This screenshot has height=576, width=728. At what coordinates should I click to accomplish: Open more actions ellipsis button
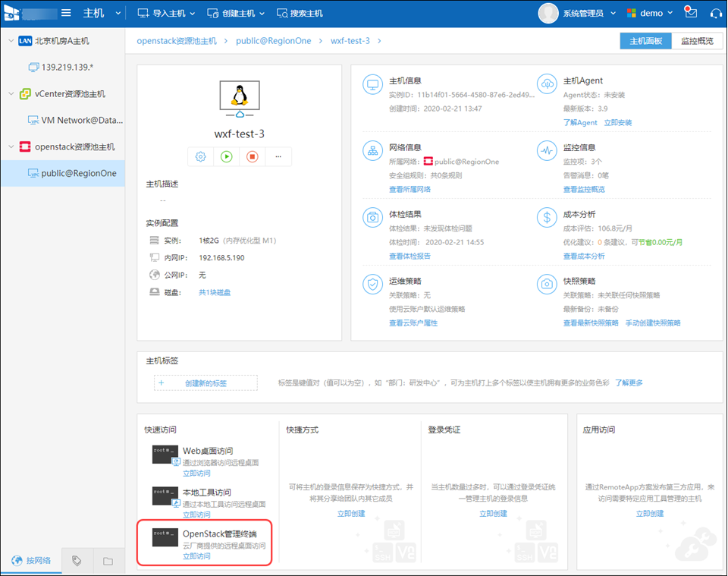click(x=278, y=156)
